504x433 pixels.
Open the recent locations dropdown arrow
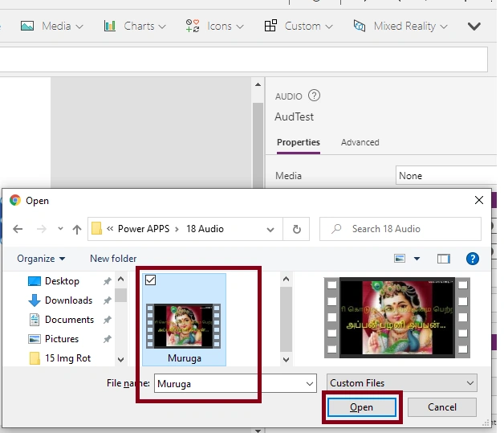[x=60, y=229]
